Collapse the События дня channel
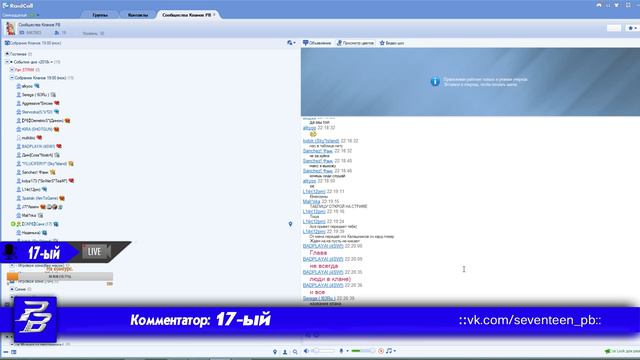 point(7,62)
